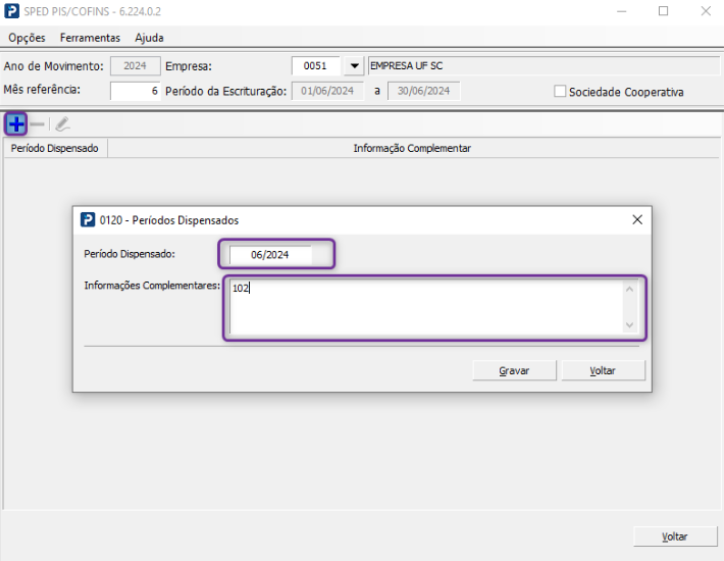
Task: Click the minus remove-record icon
Action: (37, 124)
